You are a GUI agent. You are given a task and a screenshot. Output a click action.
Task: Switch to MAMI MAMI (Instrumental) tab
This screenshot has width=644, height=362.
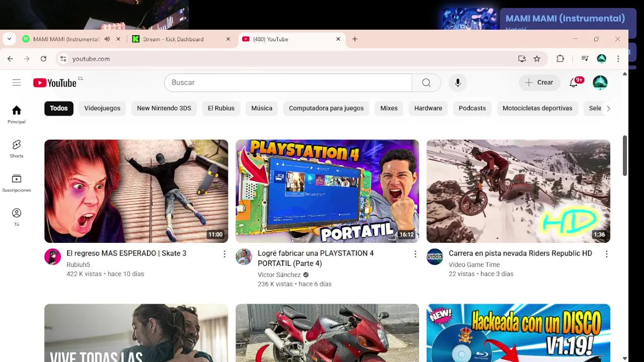pos(66,39)
